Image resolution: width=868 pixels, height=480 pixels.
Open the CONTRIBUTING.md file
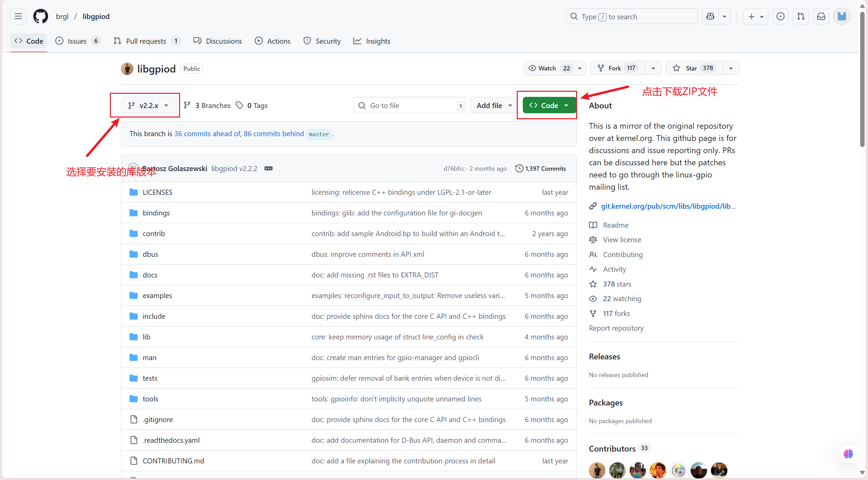click(173, 461)
